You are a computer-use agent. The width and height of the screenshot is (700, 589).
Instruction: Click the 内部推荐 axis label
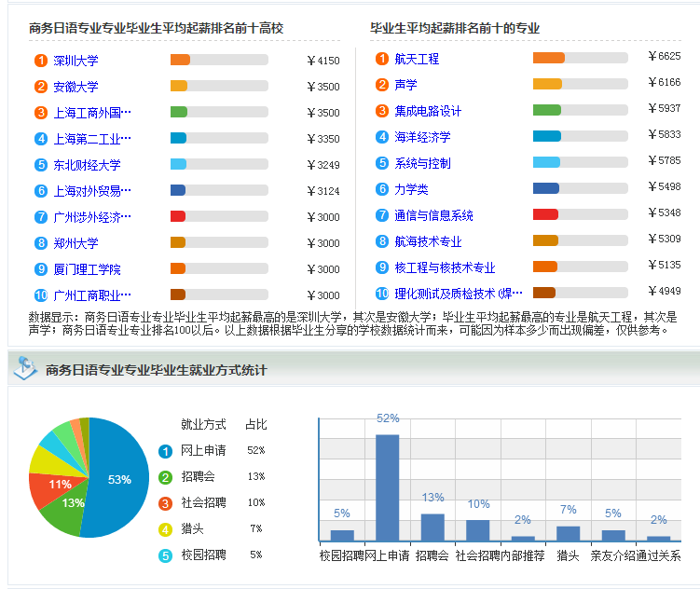coord(522,555)
